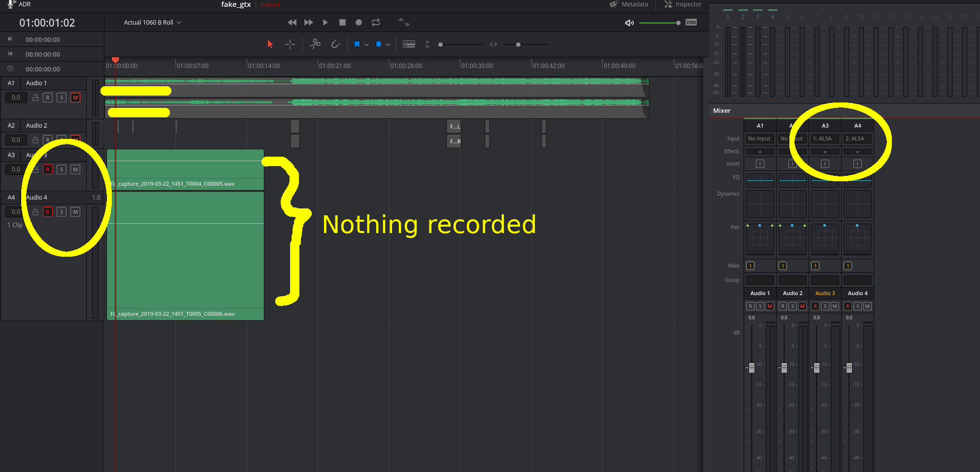Select the T0004_C00005.wav clip on A3
This screenshot has height=472, width=980.
click(185, 170)
